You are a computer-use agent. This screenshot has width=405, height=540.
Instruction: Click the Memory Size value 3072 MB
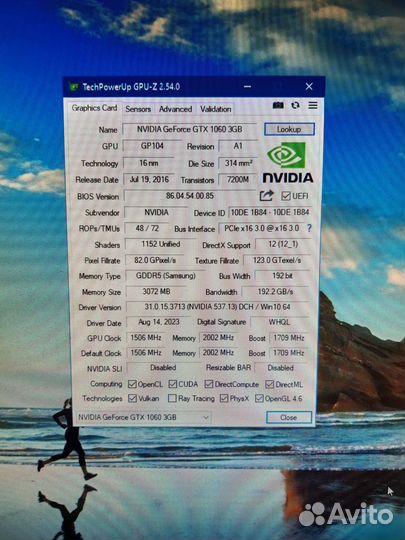[156, 292]
